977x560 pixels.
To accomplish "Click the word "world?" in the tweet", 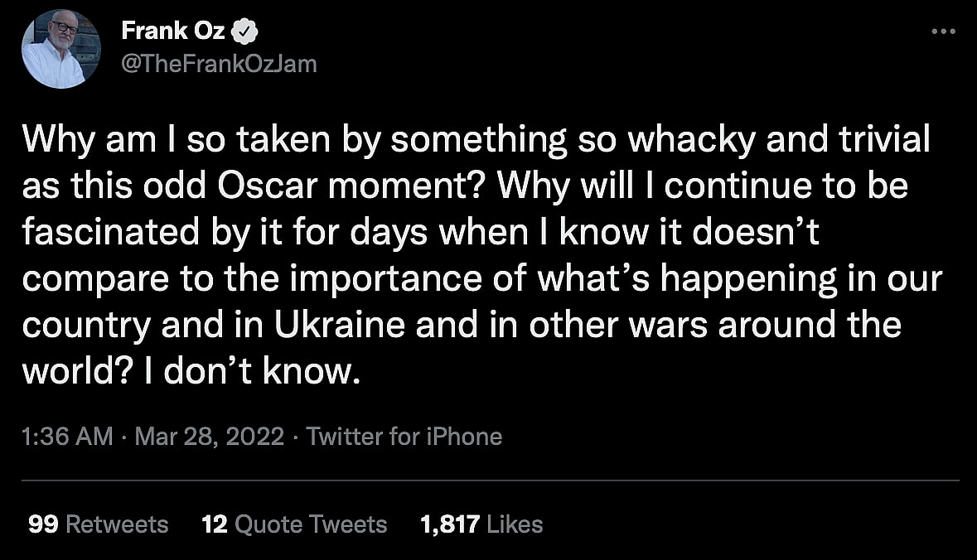I will coord(66,372).
